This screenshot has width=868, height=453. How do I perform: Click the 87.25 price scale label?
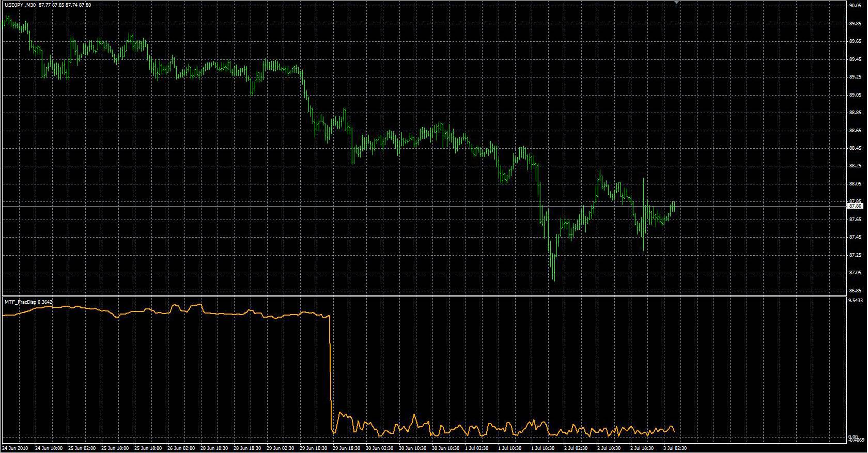tap(855, 255)
